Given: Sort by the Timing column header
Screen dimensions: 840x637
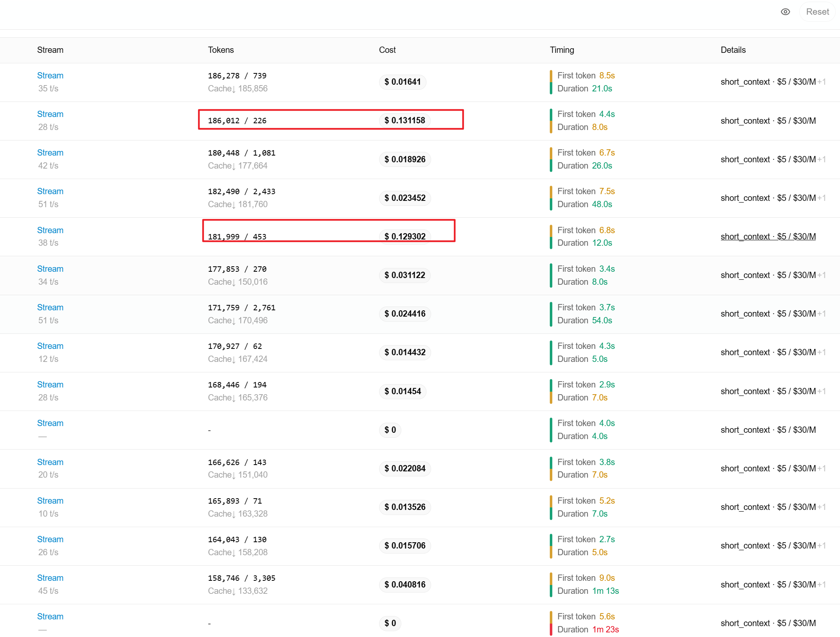Looking at the screenshot, I should click(x=562, y=50).
